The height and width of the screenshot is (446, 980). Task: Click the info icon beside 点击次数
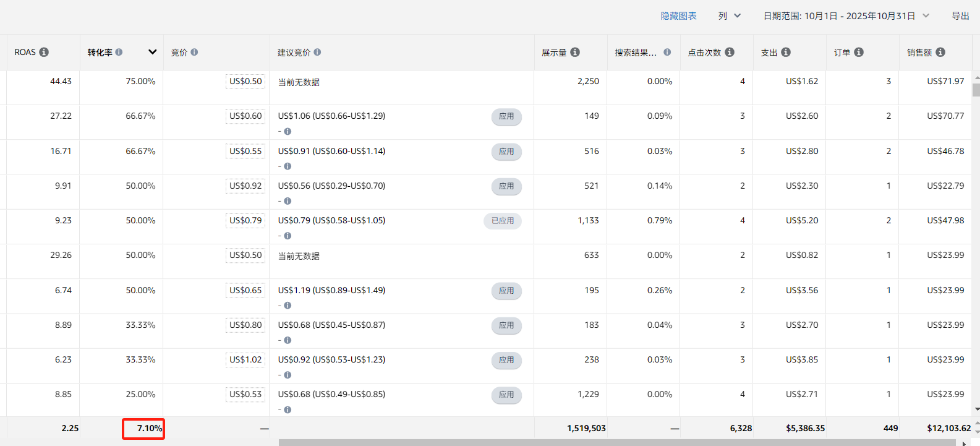[730, 52]
